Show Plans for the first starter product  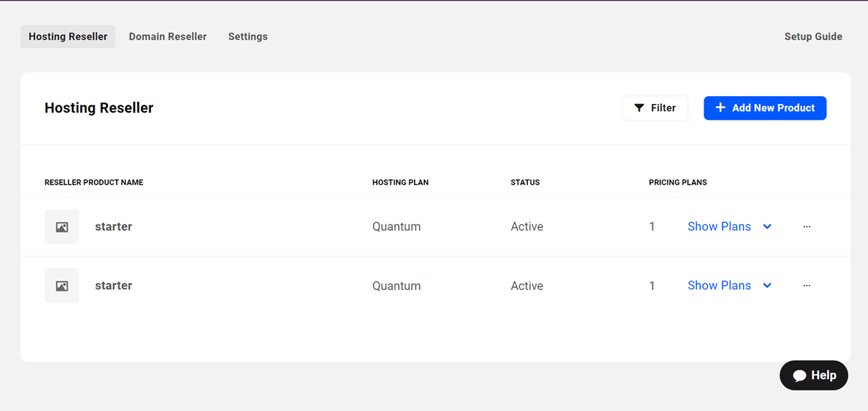(x=719, y=227)
